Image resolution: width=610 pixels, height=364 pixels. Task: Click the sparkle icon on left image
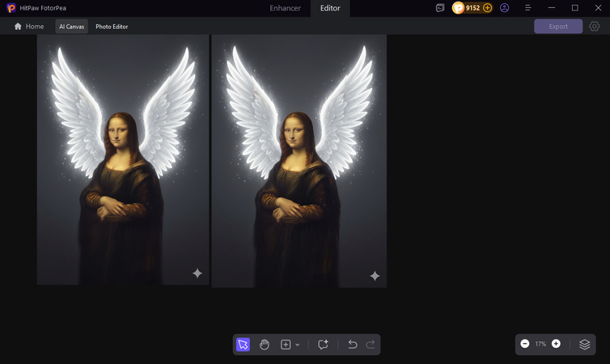pos(197,273)
